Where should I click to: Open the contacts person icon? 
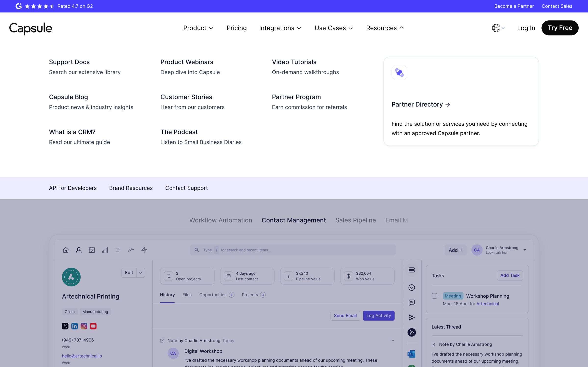click(x=79, y=250)
